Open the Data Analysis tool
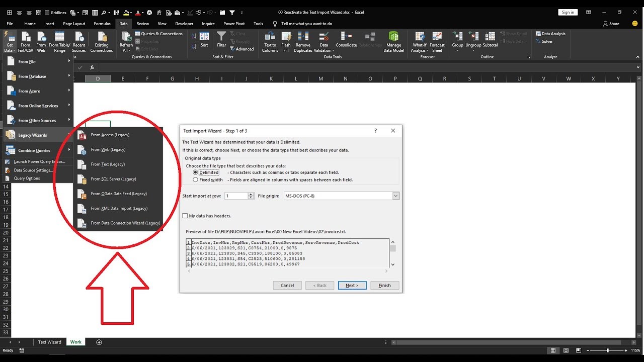Image resolution: width=644 pixels, height=362 pixels. tap(550, 34)
